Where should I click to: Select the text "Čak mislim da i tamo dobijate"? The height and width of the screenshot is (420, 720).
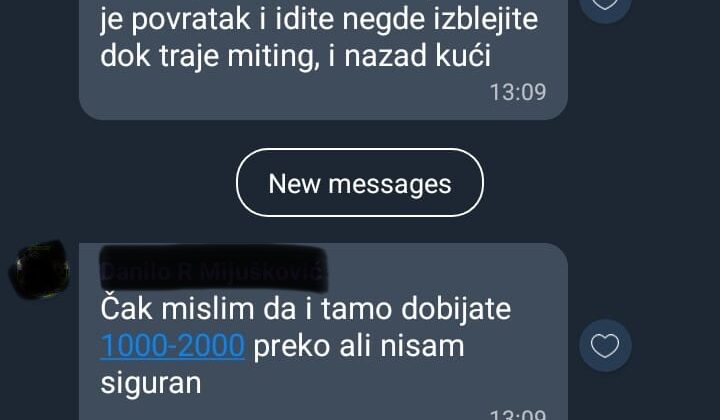305,308
